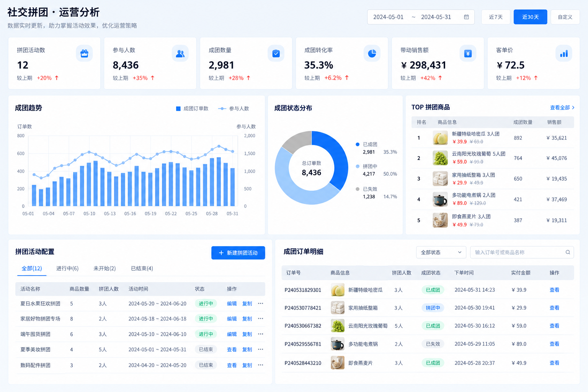The width and height of the screenshot is (588, 392).
Task: Click 查看 for order P240529556781
Action: coord(554,344)
